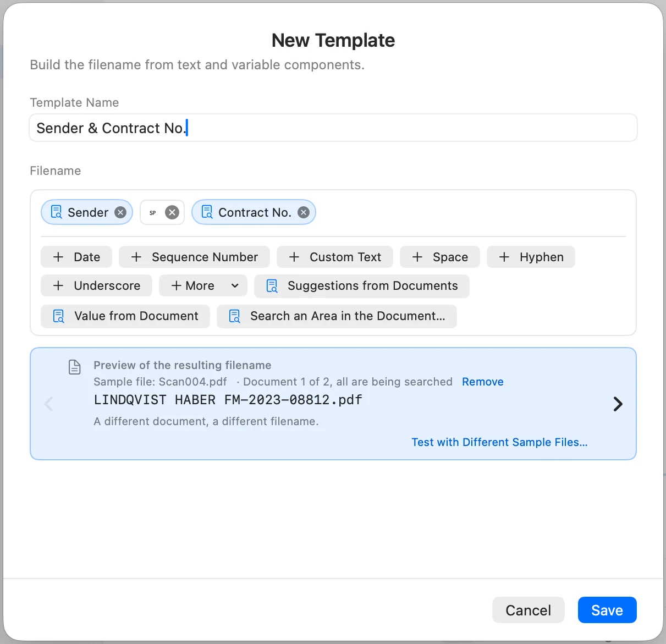Screen dimensions: 666x644
Task: Click the plus icon on Hyphen
Action: (x=504, y=257)
